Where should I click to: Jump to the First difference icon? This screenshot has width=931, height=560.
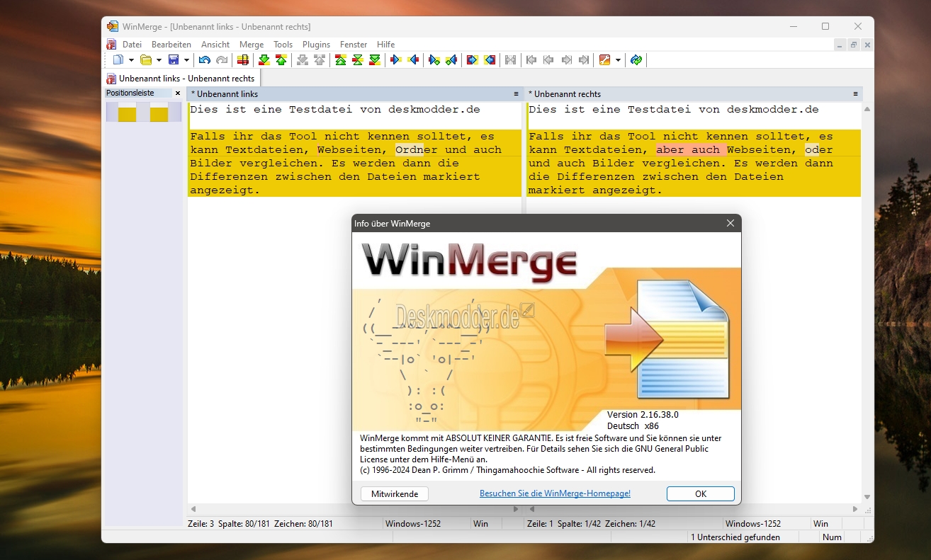pos(341,60)
